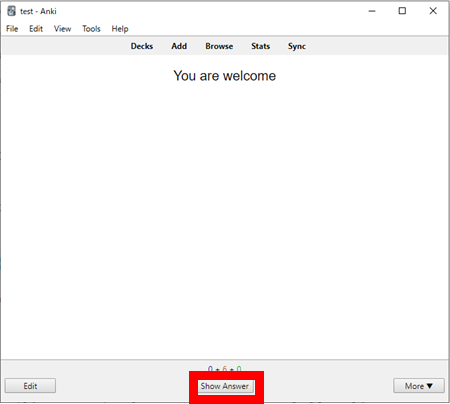
Task: Open the View menu
Action: click(63, 29)
